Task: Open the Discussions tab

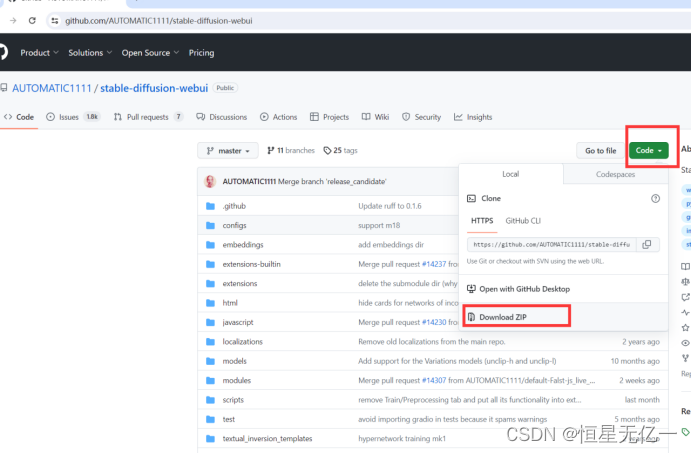Action: 222,117
